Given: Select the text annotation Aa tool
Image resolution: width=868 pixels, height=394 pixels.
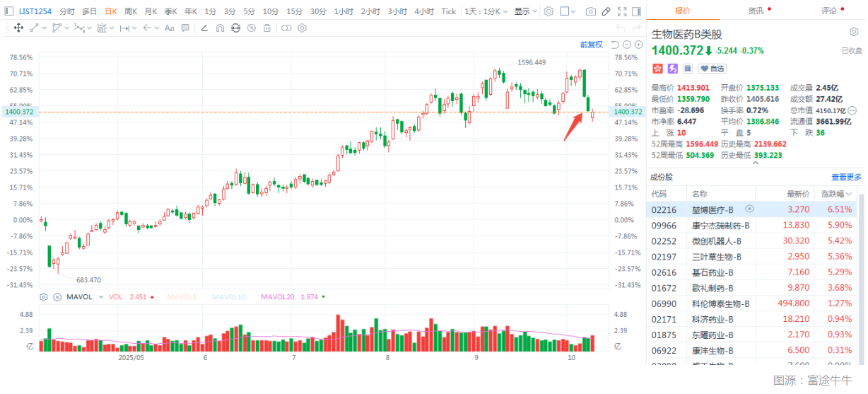Looking at the screenshot, I should pos(169,28).
